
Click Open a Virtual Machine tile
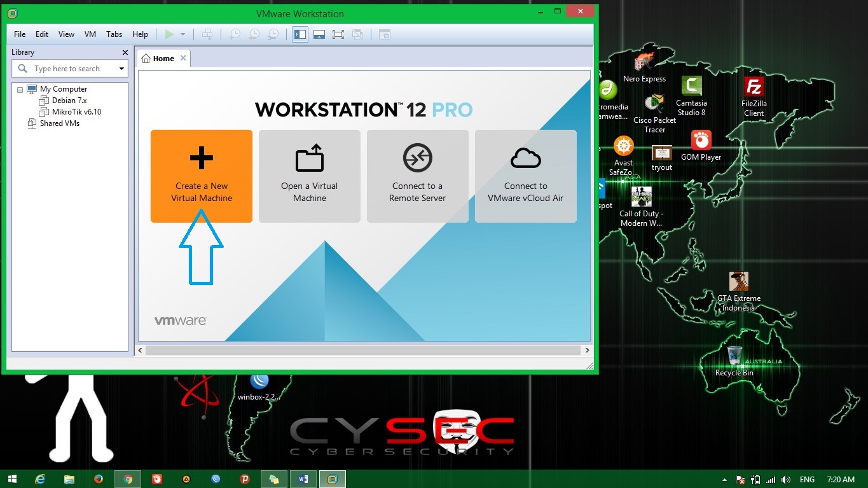coord(310,176)
